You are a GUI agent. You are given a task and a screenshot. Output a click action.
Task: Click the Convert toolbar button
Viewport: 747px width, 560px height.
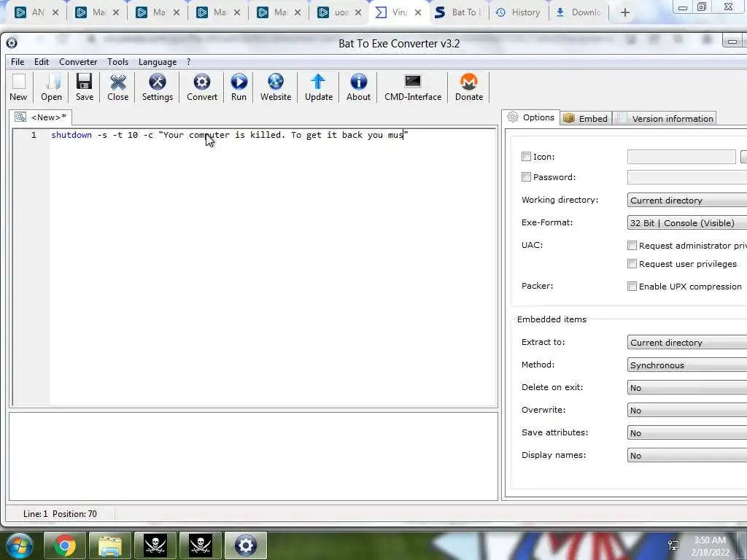point(202,87)
